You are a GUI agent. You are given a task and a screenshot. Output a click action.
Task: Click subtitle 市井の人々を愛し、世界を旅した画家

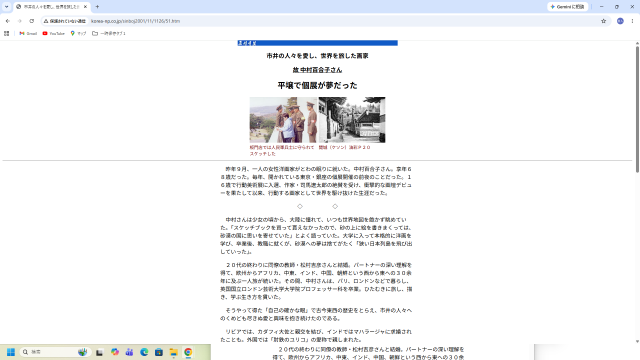click(318, 56)
